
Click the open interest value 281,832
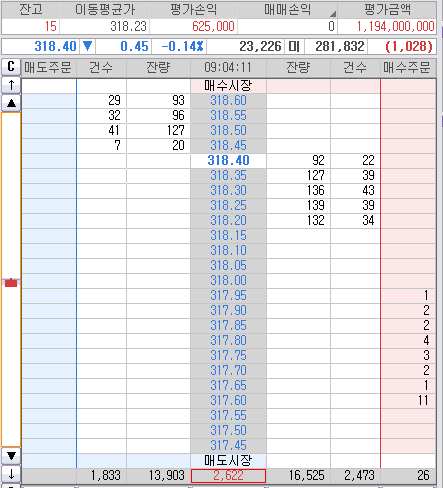pyautogui.click(x=336, y=46)
